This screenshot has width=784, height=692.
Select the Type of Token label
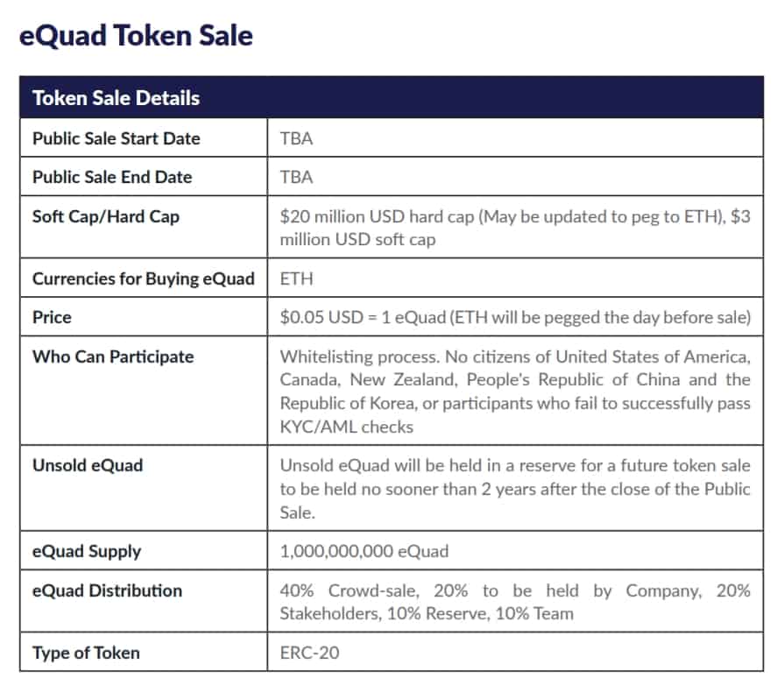(x=86, y=653)
